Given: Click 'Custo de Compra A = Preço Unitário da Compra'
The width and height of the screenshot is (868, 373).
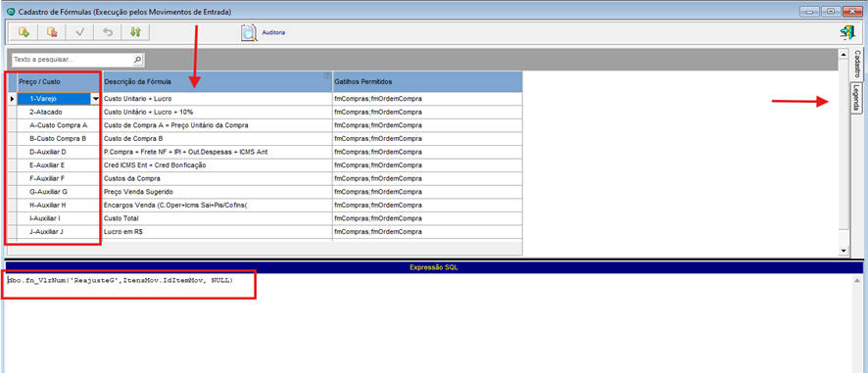Looking at the screenshot, I should [x=217, y=125].
